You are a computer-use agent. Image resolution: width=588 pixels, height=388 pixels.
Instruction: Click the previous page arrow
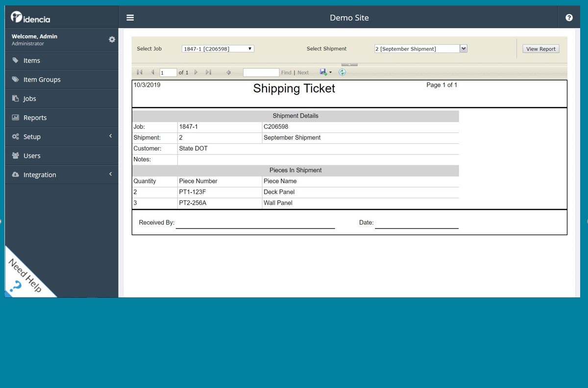pos(152,72)
